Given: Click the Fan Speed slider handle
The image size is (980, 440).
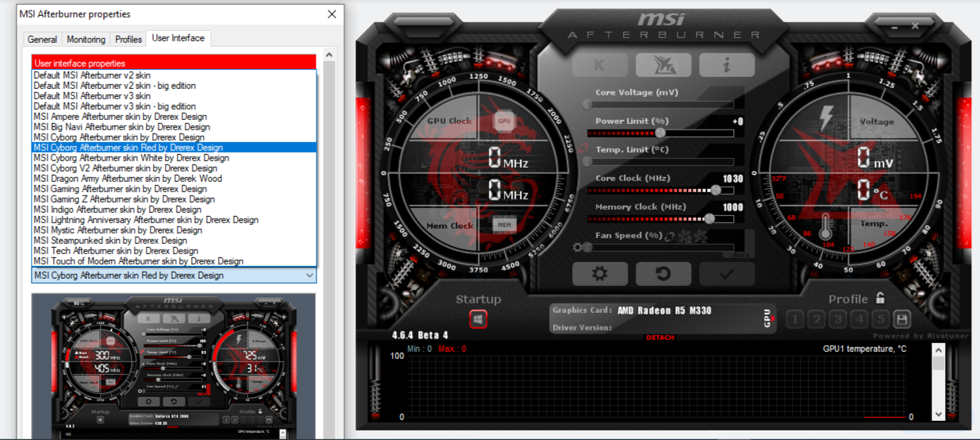Looking at the screenshot, I should point(587,247).
